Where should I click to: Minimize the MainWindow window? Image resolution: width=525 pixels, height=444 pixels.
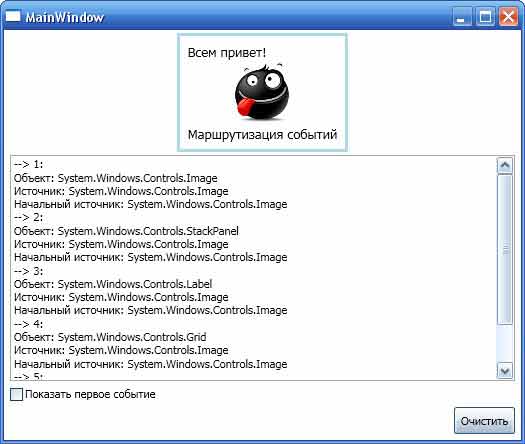(462, 17)
